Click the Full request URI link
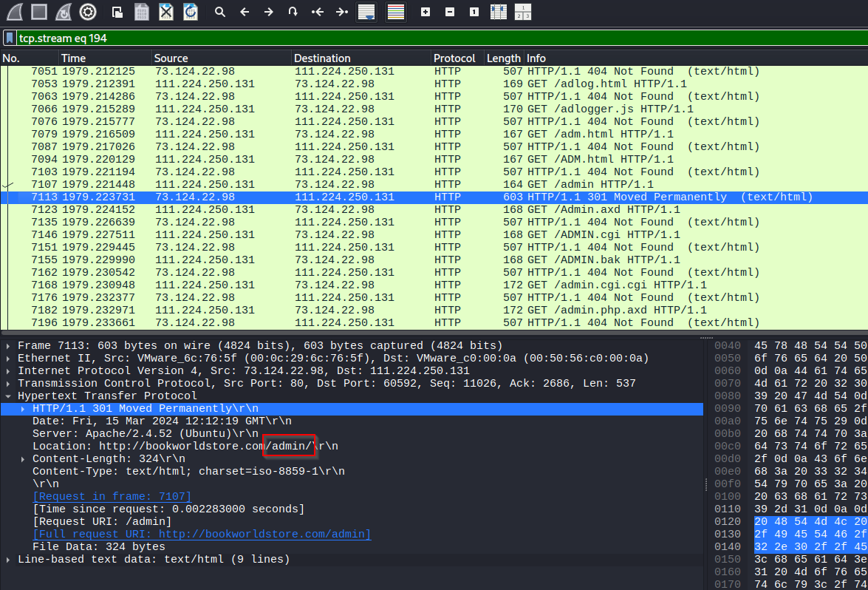The image size is (868, 590). pyautogui.click(x=201, y=535)
